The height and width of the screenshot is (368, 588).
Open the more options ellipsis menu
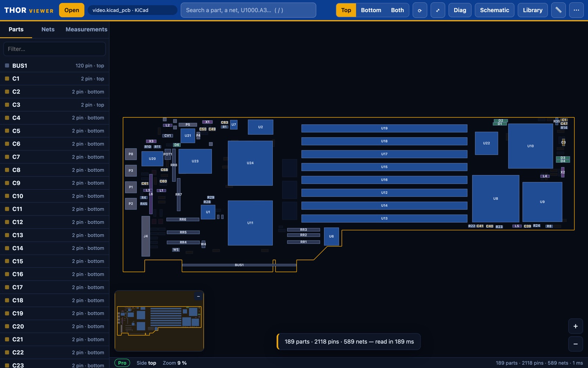click(x=576, y=10)
